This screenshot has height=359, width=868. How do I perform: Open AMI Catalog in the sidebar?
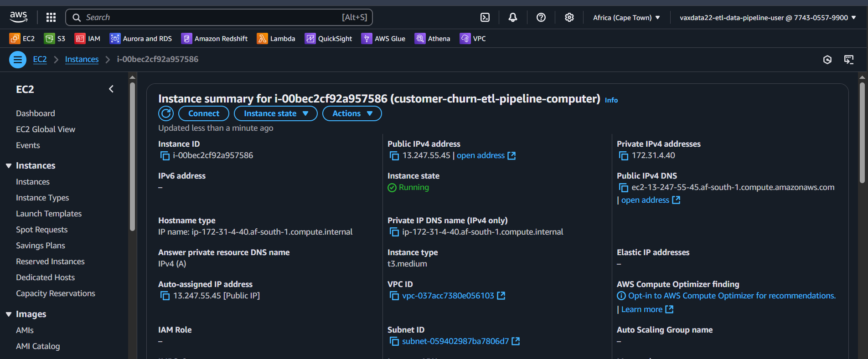[x=38, y=346]
